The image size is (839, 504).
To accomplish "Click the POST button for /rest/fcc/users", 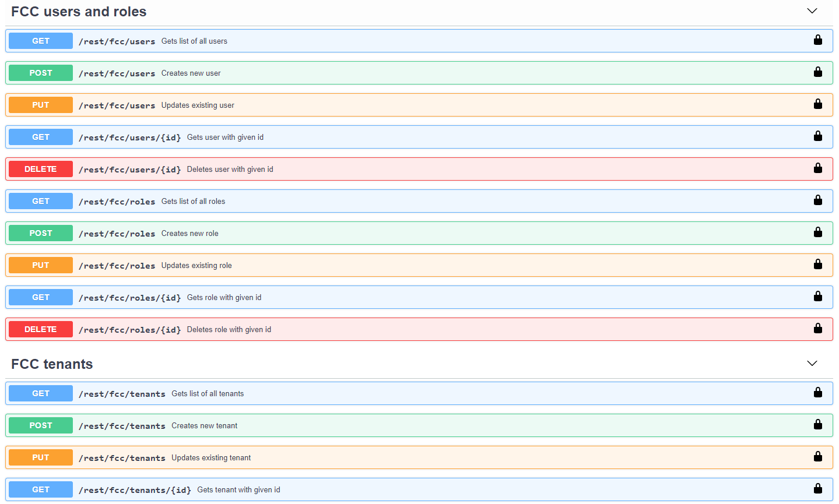I will [x=41, y=73].
